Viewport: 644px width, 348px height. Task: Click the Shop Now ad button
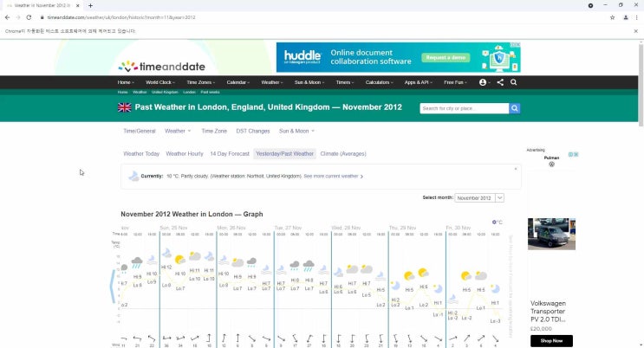[551, 340]
